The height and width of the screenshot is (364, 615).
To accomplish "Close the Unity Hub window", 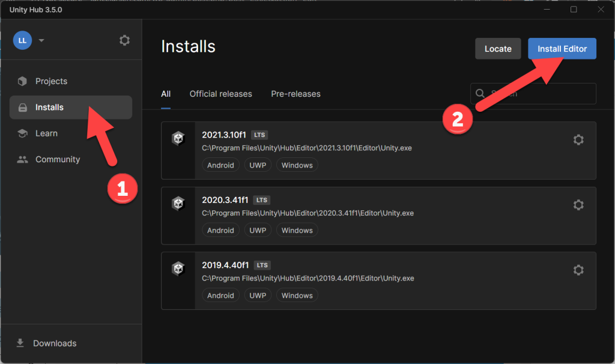I will point(601,10).
